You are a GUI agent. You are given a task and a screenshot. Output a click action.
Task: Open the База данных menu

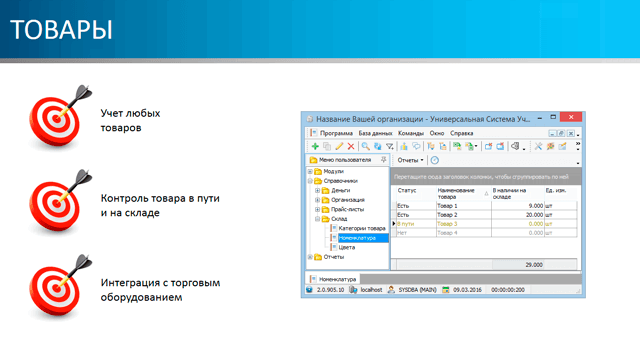376,133
